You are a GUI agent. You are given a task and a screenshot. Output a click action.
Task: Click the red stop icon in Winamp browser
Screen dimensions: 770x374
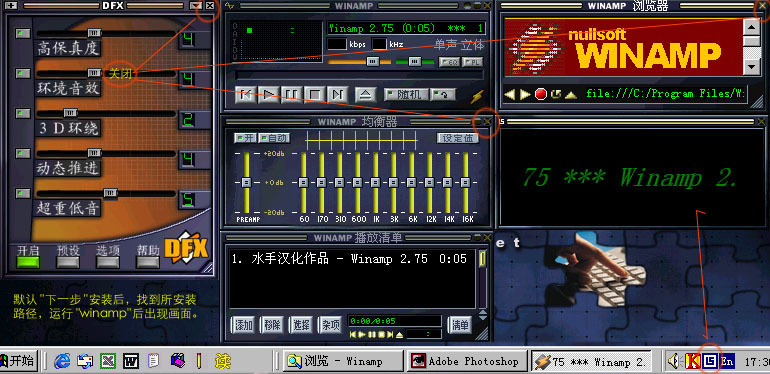541,94
